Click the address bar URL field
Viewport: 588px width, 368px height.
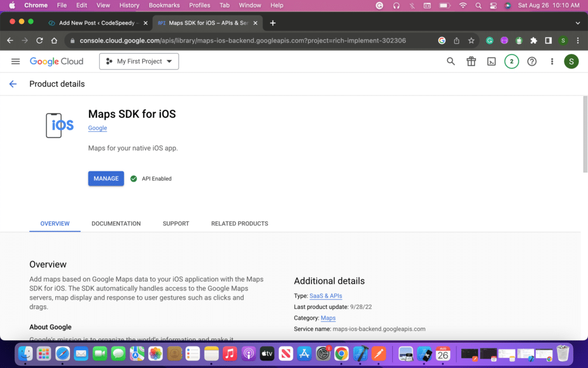pos(241,41)
